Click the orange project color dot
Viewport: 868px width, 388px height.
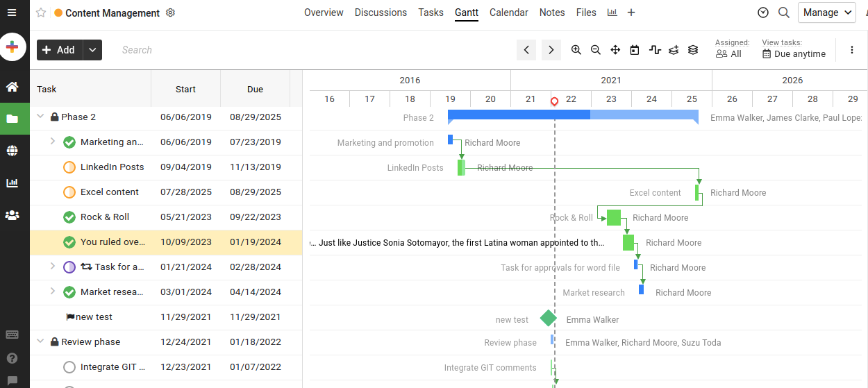click(x=58, y=13)
